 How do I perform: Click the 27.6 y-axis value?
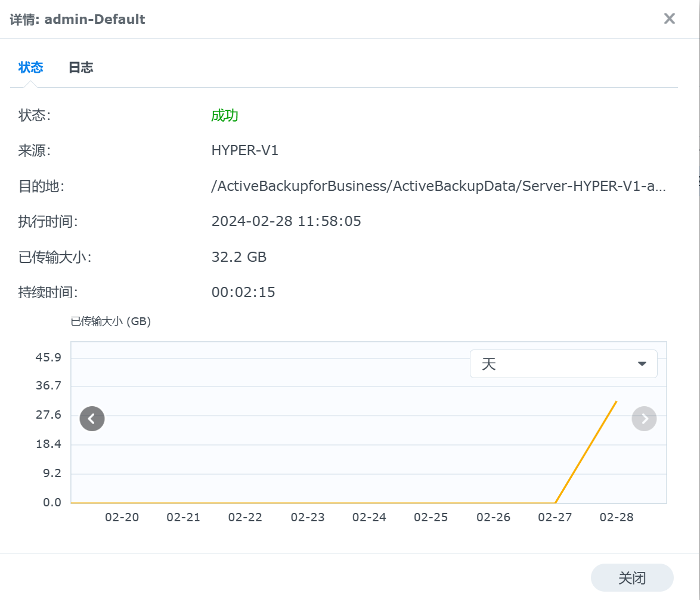coord(48,415)
